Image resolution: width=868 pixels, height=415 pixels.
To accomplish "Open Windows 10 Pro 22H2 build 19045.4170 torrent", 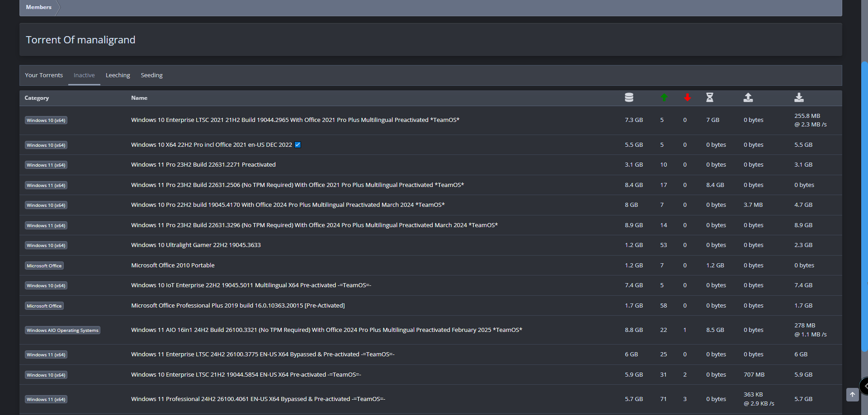I will pos(288,205).
